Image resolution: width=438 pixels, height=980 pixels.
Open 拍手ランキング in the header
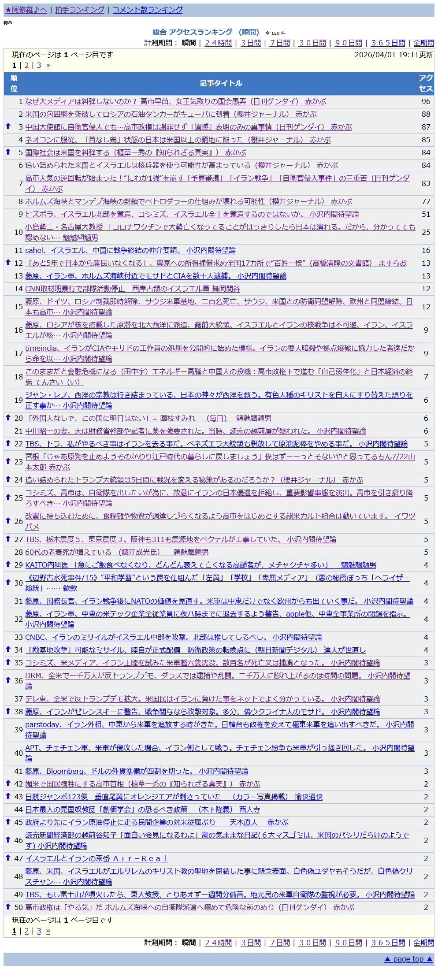(80, 10)
